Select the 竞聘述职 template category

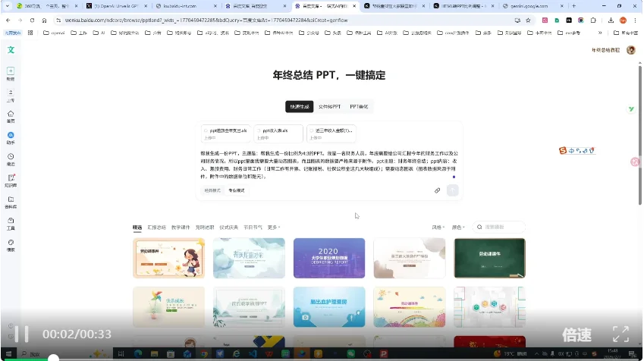click(x=205, y=227)
